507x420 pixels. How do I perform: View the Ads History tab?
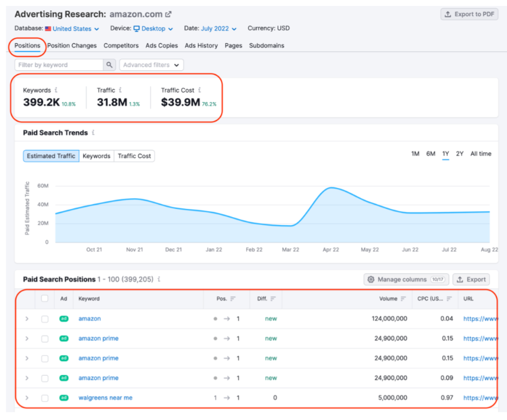[x=201, y=45]
